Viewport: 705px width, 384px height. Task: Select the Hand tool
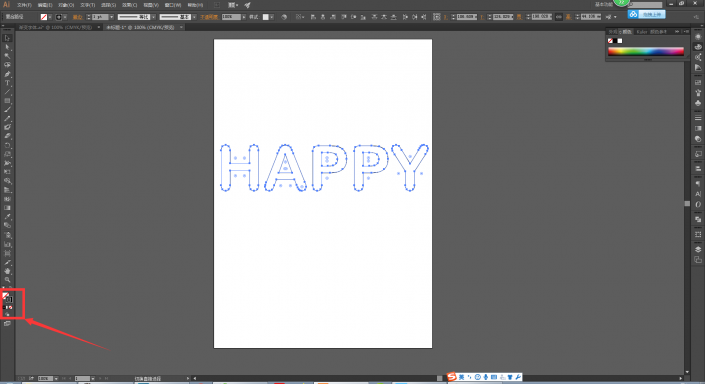point(7,271)
